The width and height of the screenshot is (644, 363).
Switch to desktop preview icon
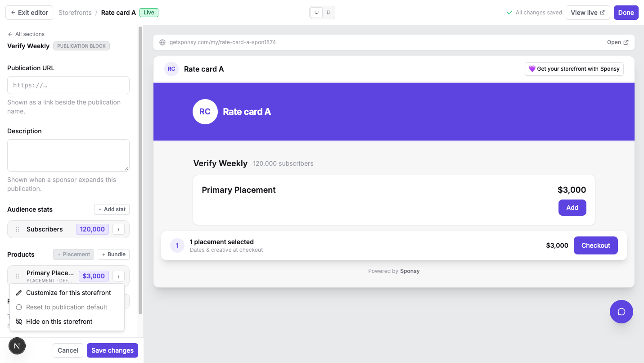coord(317,13)
